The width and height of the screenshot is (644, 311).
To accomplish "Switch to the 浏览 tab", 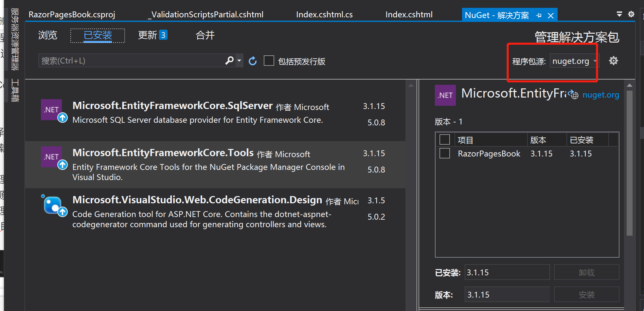I will coord(47,35).
